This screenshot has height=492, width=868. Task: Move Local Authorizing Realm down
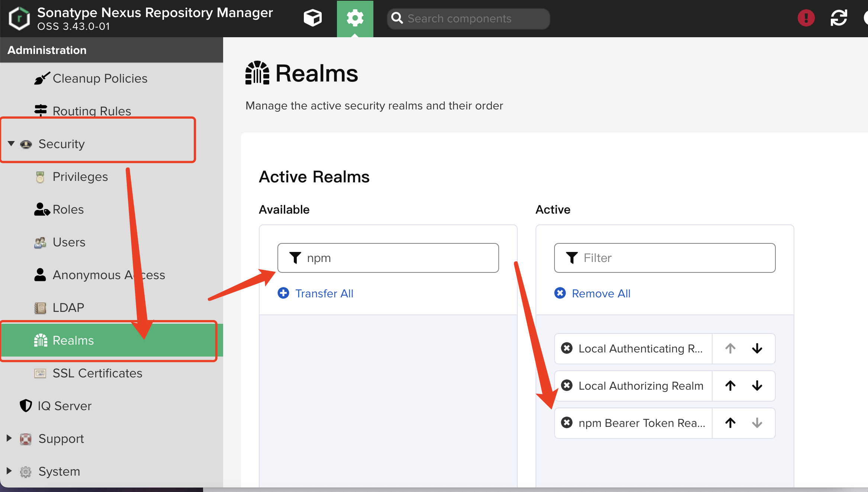click(757, 386)
